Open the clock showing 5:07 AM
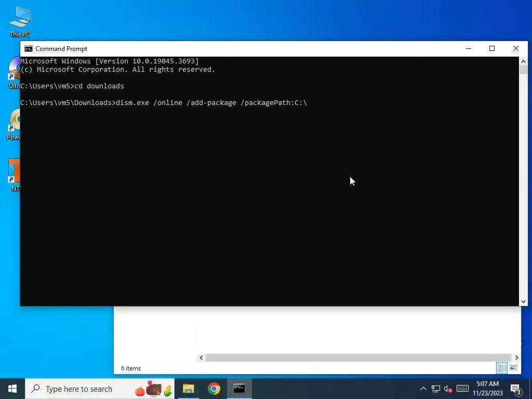 (487, 384)
